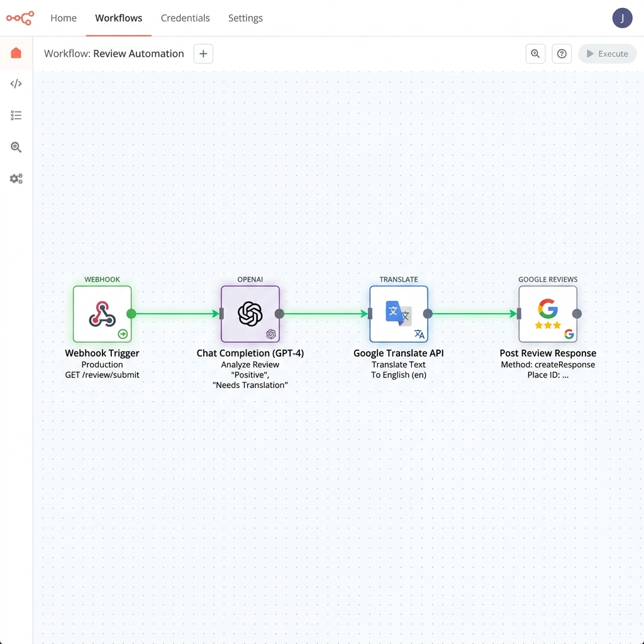Click the connection from Translate to Google Reviews
Viewport: 644px width, 644px height.
click(473, 314)
